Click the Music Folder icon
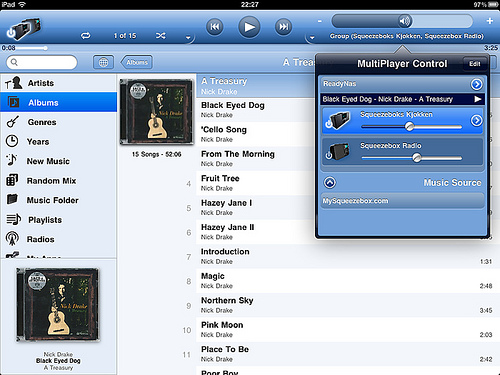500x375 pixels. 12,199
